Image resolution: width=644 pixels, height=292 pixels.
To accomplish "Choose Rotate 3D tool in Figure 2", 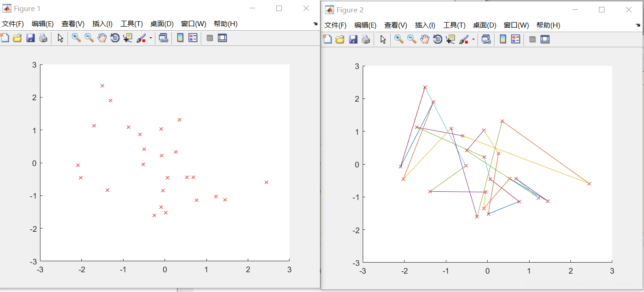I will pos(438,40).
